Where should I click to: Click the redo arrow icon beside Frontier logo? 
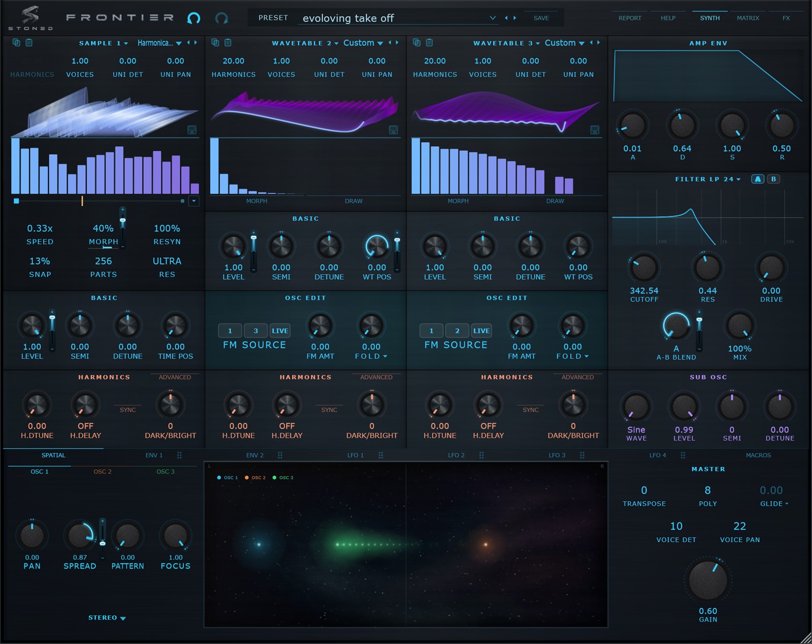pos(221,18)
